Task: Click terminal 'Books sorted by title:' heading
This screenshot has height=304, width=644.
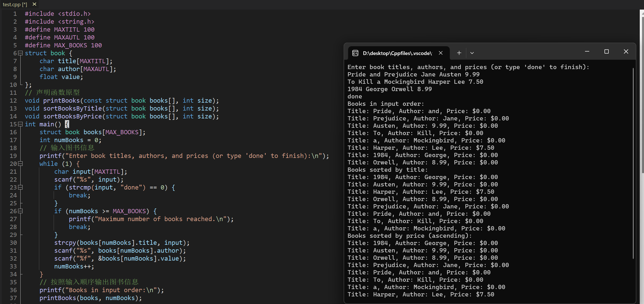Action: [388, 170]
